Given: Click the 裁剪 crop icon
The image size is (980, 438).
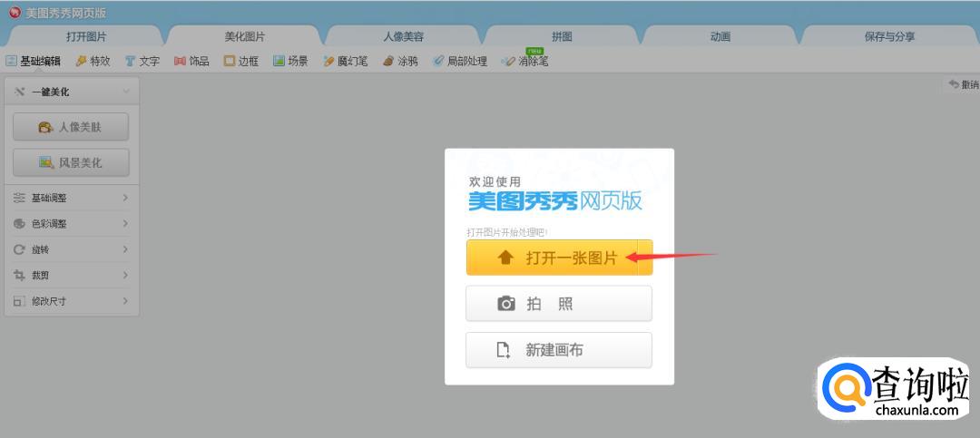Looking at the screenshot, I should [x=19, y=275].
